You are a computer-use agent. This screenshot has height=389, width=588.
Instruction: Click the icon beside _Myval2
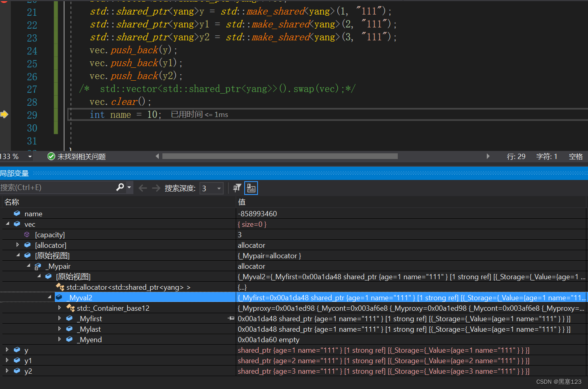[59, 297]
